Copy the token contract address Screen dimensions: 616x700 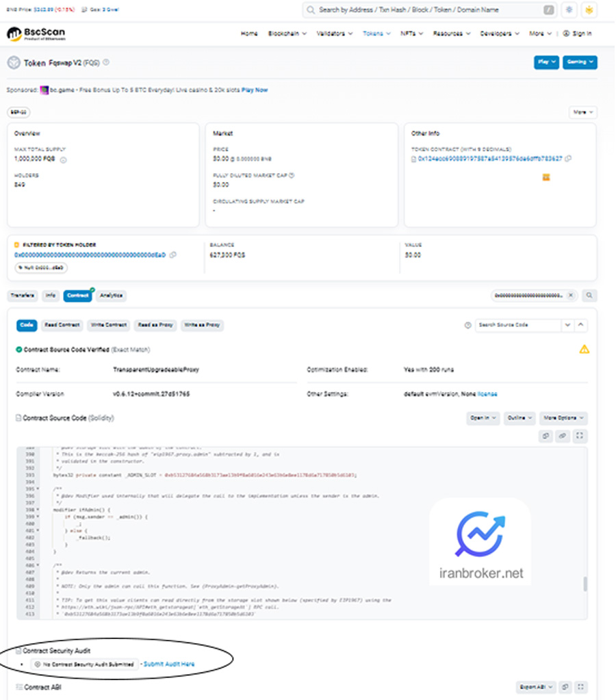point(569,159)
